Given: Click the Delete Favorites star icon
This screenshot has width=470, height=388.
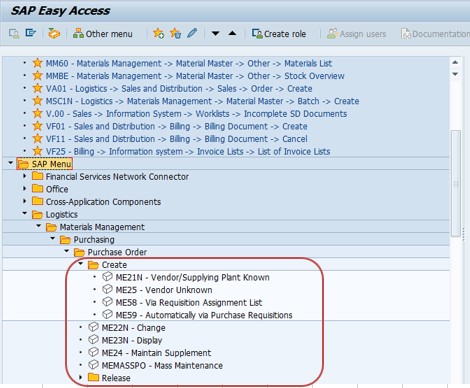Looking at the screenshot, I should point(175,34).
